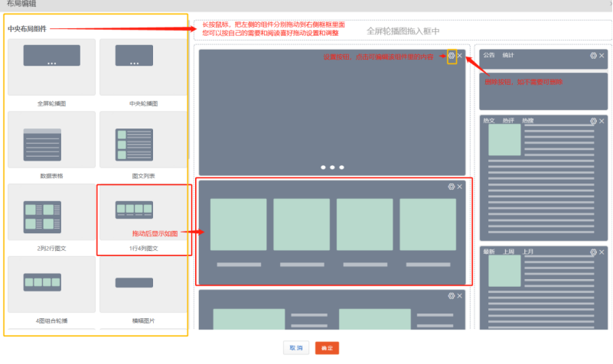Select the 热评 tab
Screen dimensions: 613x364
coord(508,121)
